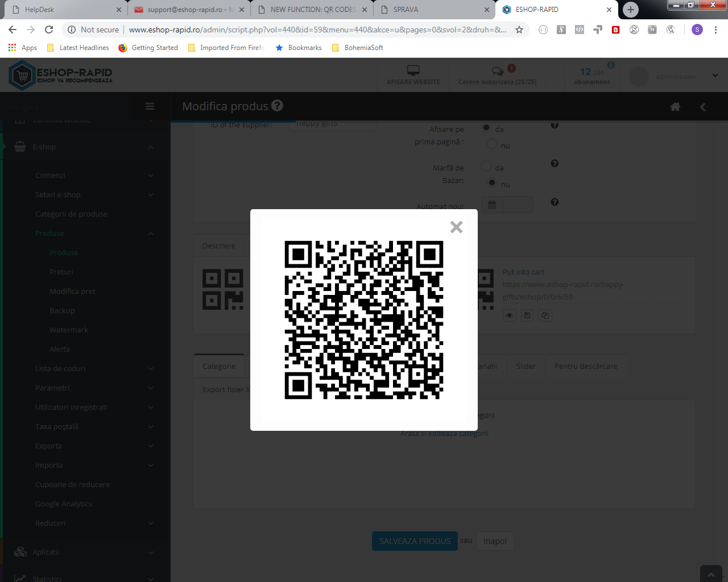Open Modifica pret in sidebar

tap(72, 292)
